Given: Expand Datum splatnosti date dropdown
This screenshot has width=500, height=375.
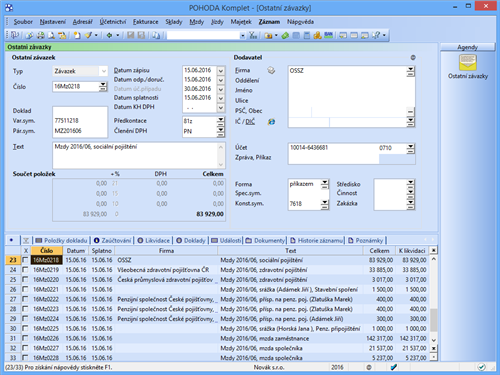Looking at the screenshot, I should tap(221, 98).
